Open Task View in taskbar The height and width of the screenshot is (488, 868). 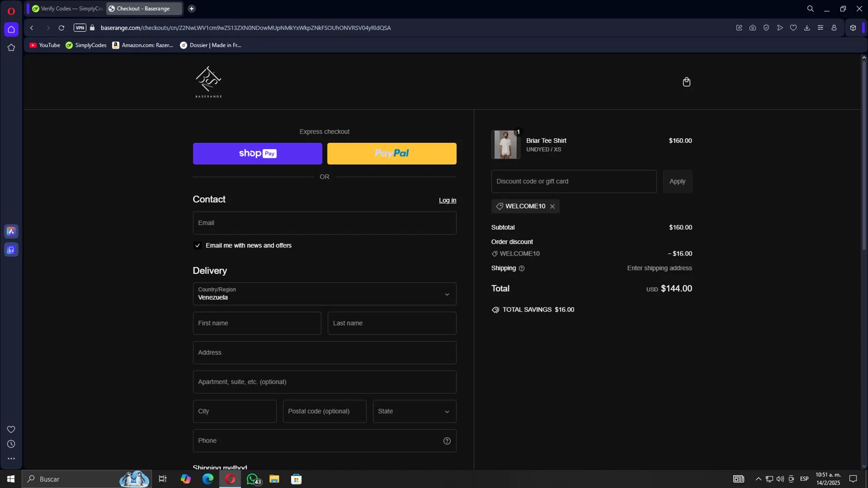click(163, 479)
